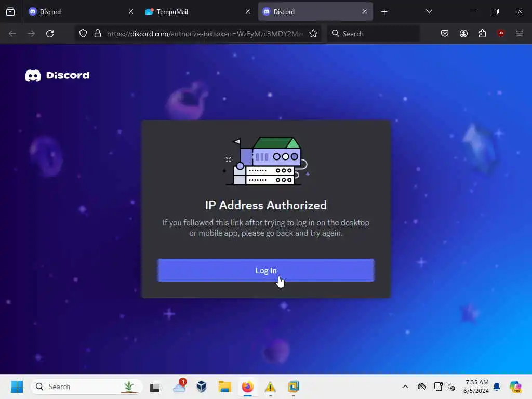This screenshot has width=532, height=399.
Task: Click the Discord logo on the page
Action: click(57, 75)
